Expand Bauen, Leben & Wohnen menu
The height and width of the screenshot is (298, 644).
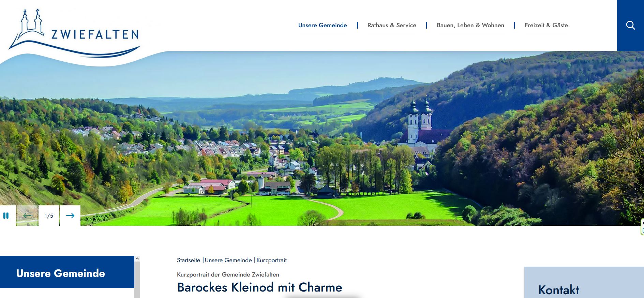(470, 25)
